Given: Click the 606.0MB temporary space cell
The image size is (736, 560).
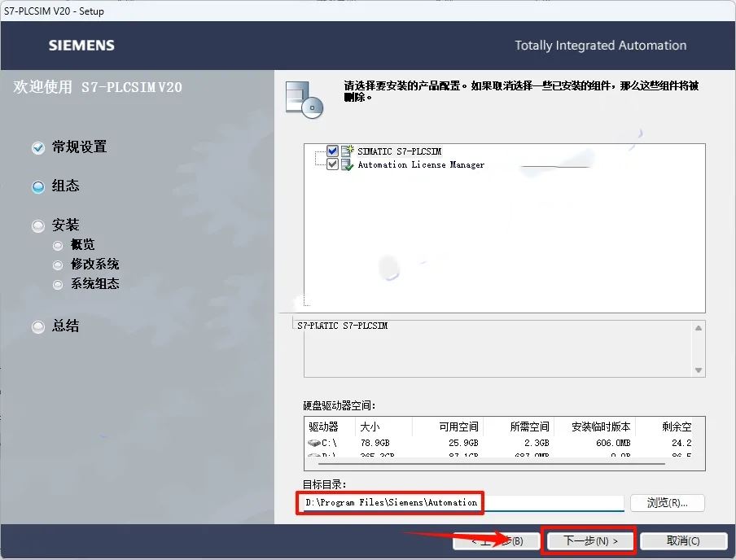Looking at the screenshot, I should coord(614,443).
